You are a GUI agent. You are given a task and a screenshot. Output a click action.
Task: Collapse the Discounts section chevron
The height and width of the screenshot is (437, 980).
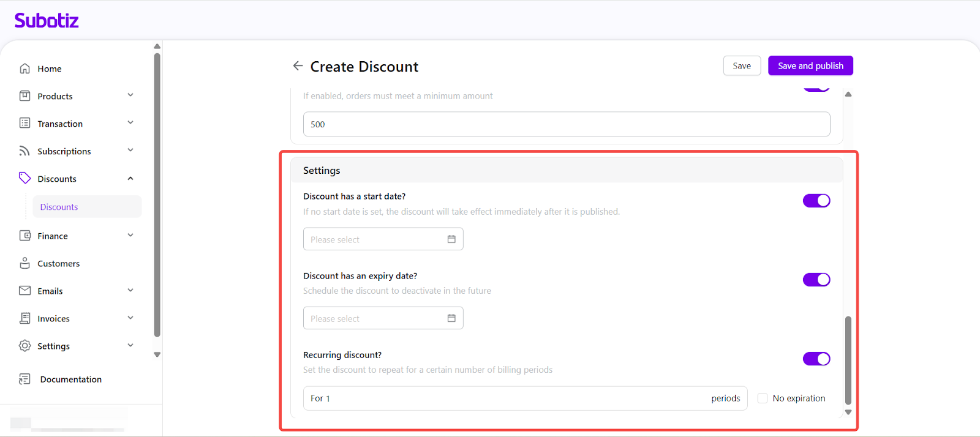(130, 179)
